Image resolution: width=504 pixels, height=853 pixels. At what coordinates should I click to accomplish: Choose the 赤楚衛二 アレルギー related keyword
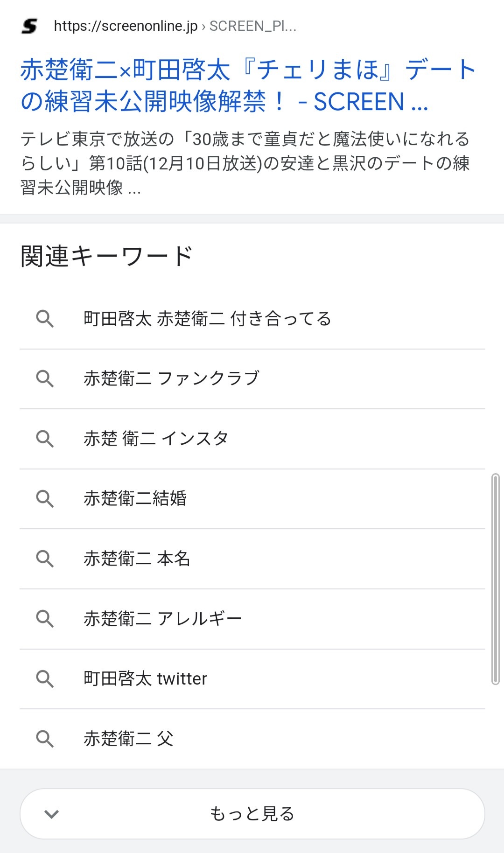coord(252,619)
